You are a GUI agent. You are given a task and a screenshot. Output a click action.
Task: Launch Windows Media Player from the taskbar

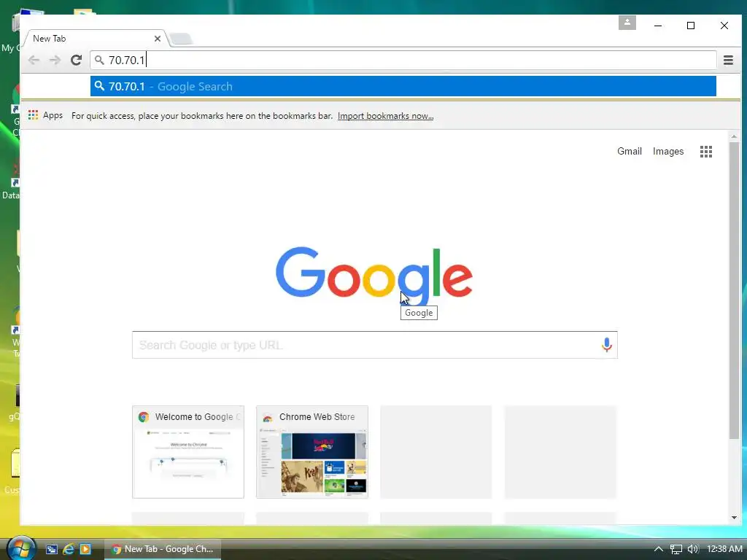click(x=85, y=549)
